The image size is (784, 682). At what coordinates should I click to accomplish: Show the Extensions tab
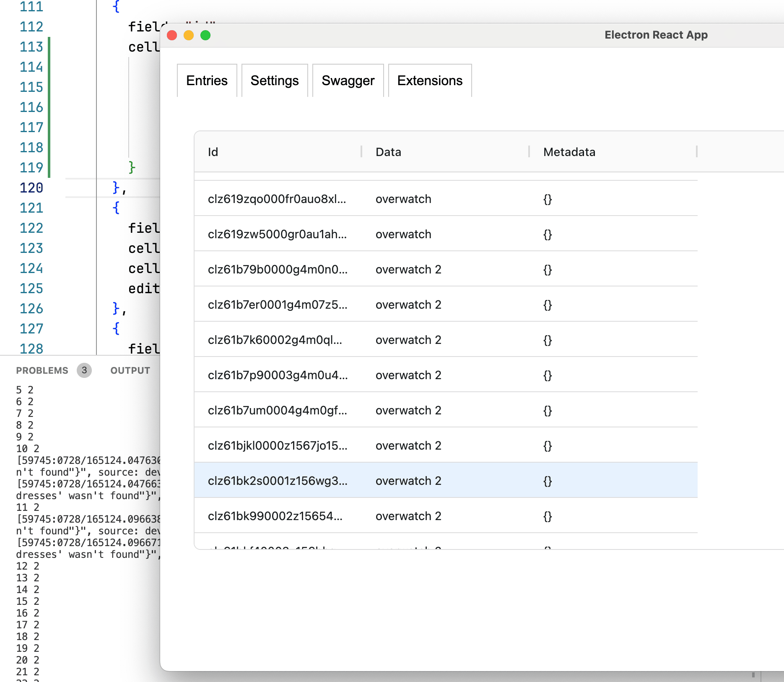[x=430, y=81]
